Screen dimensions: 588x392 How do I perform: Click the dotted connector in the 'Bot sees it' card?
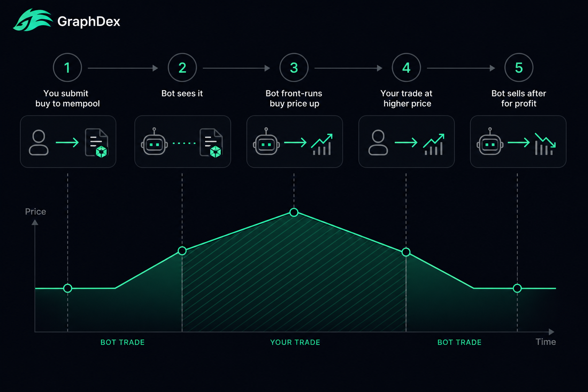[184, 143]
